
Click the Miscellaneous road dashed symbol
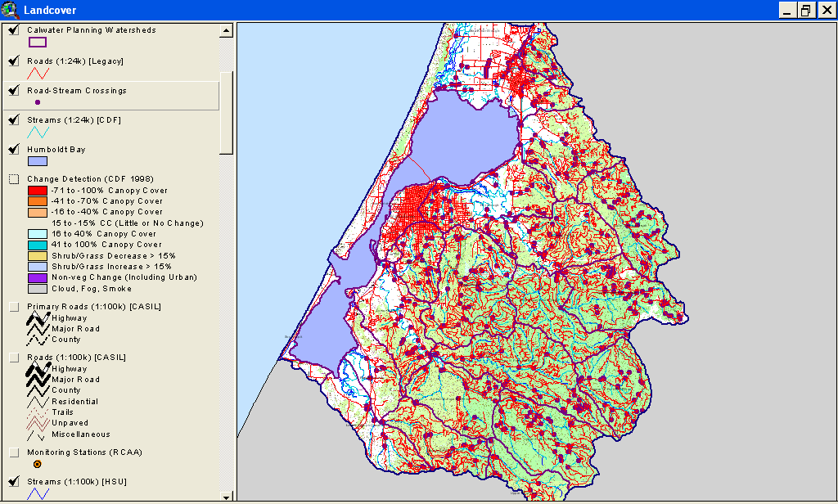tap(38, 434)
